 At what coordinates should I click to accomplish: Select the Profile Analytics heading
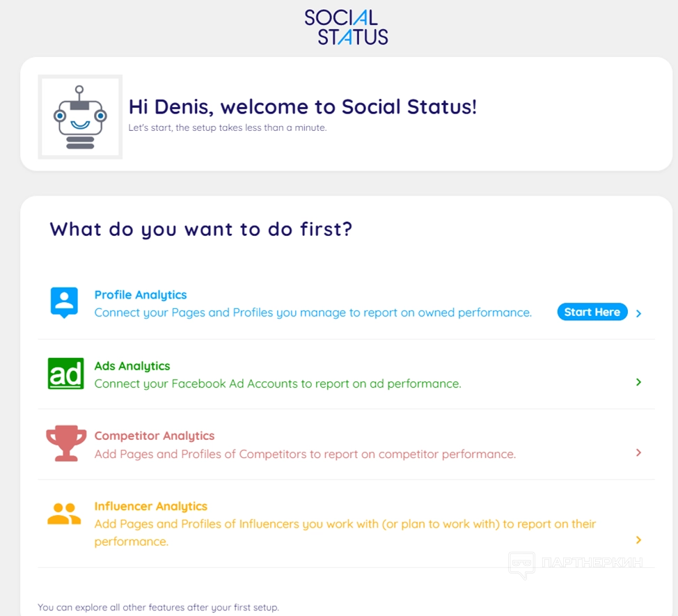[x=141, y=295]
